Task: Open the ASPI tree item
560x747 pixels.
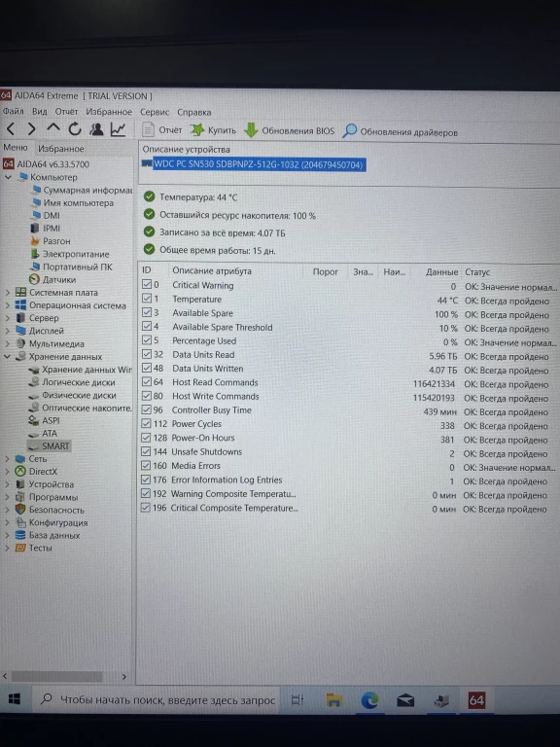Action: 45,420
